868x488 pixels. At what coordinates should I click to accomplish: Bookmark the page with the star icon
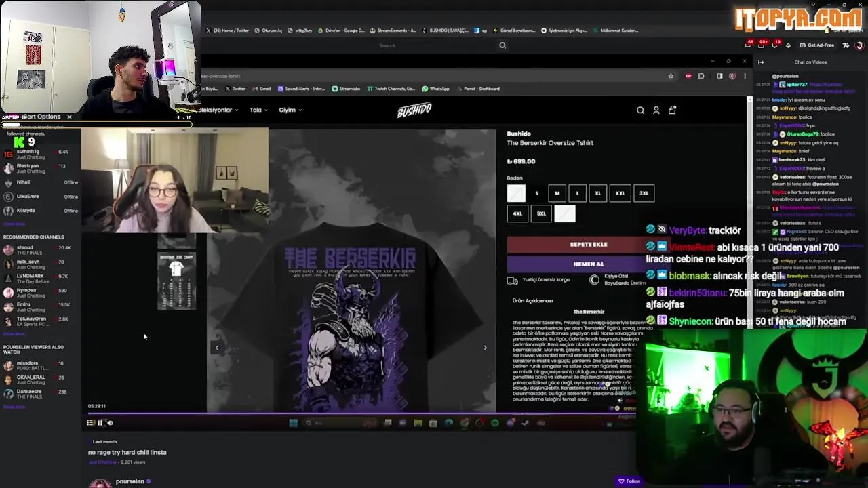[x=671, y=76]
